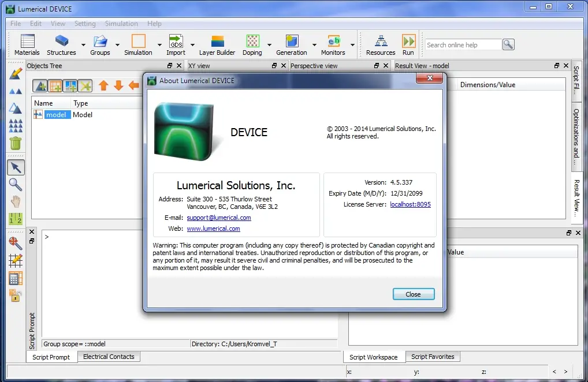Add a Generation source
This screenshot has width=588, height=382.
(x=292, y=45)
